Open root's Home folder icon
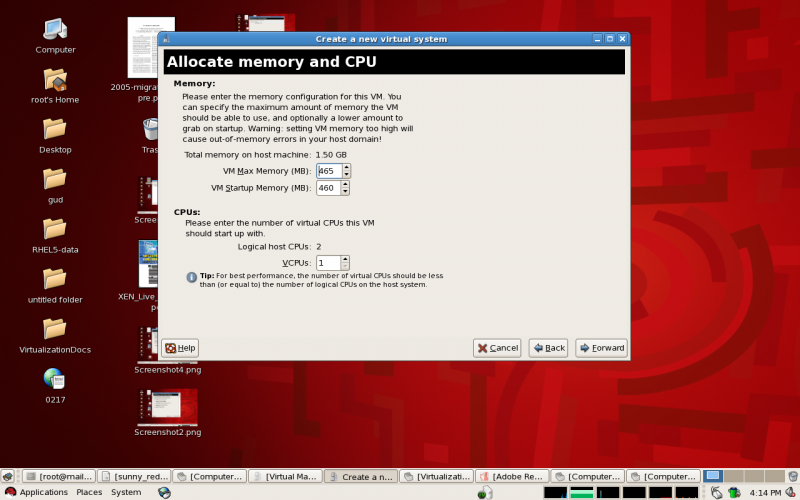This screenshot has width=800, height=500. coord(55,80)
